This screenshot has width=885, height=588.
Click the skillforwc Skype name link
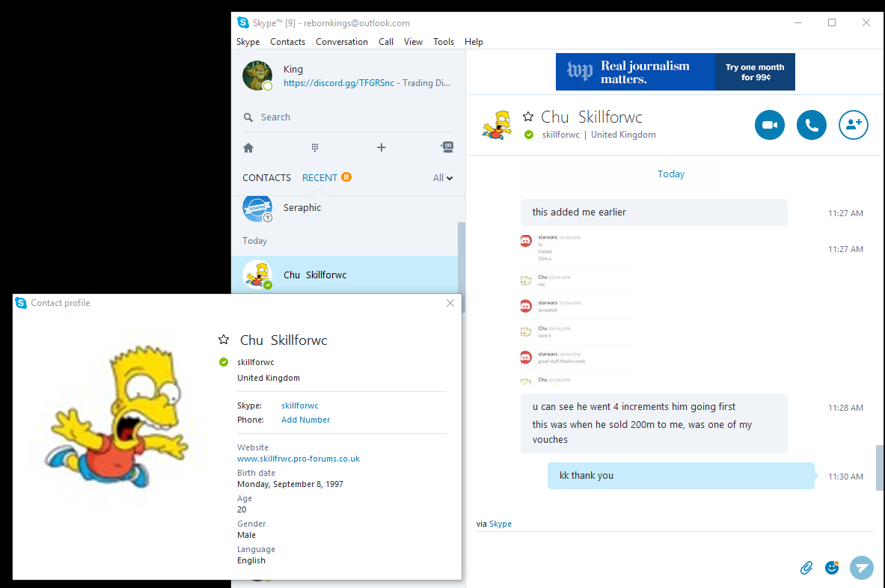point(300,405)
